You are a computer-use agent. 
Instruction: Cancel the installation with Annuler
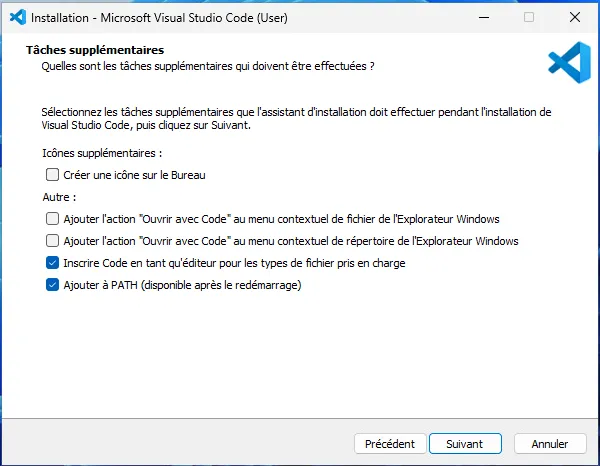click(x=549, y=443)
